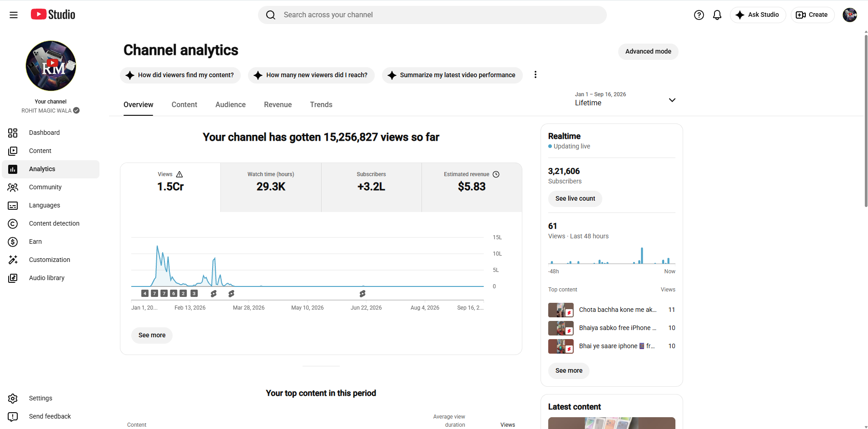Image resolution: width=868 pixels, height=429 pixels.
Task: Click the Content detection copyright icon
Action: tap(13, 223)
